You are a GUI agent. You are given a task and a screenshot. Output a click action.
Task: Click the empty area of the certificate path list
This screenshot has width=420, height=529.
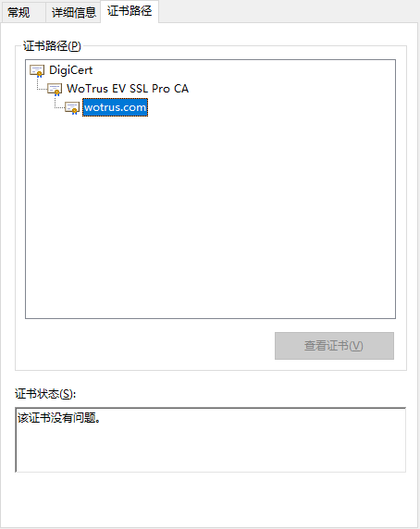(x=211, y=215)
